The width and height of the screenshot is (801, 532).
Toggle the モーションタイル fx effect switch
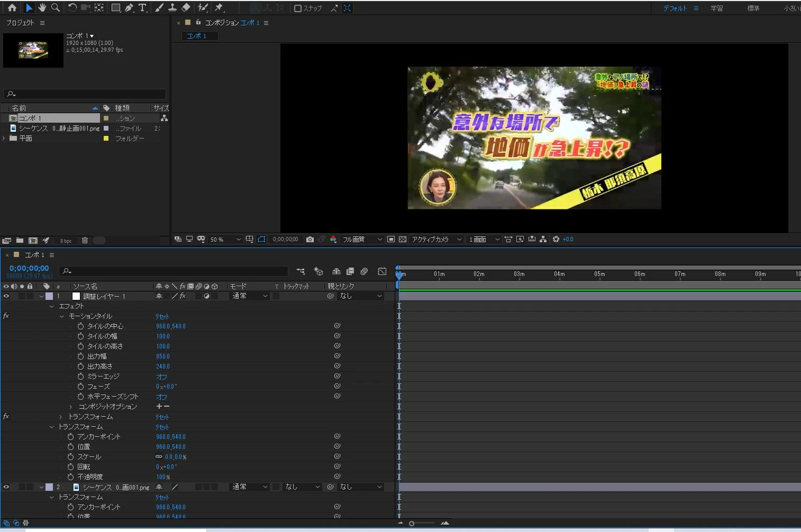(6, 316)
